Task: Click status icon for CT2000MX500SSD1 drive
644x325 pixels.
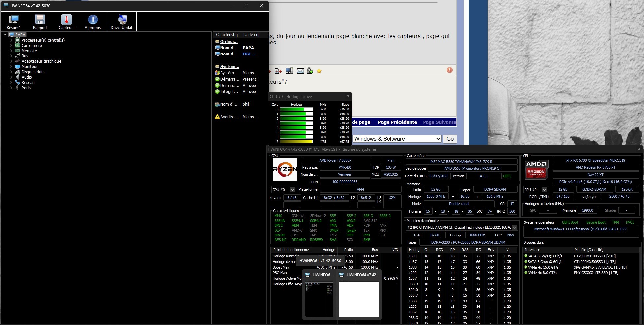Action: [526, 256]
